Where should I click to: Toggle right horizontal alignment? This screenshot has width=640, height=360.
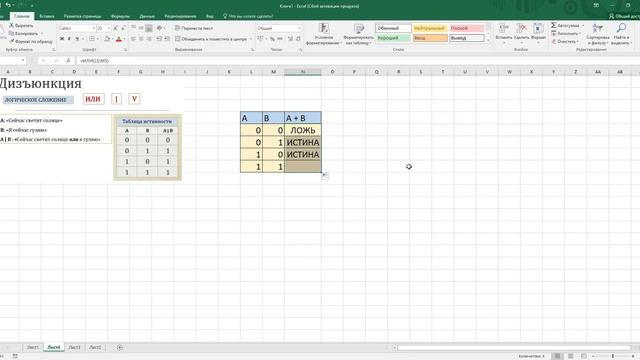coord(149,39)
